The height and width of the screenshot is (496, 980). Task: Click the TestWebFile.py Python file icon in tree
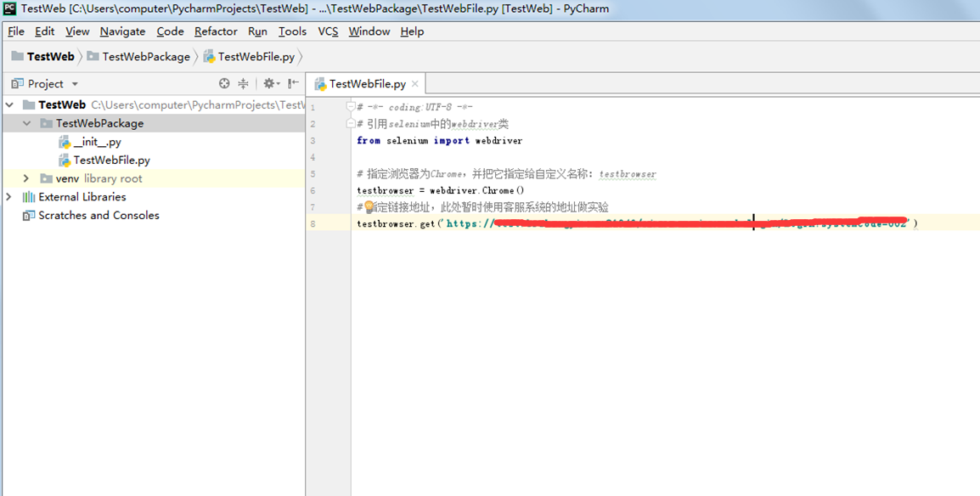click(65, 161)
